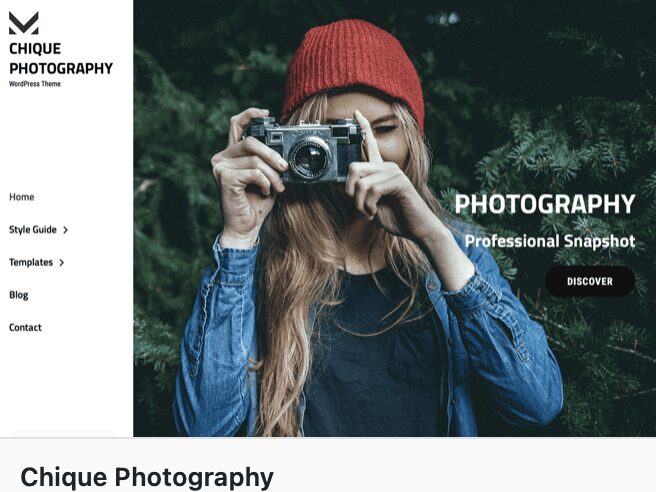656x492 pixels.
Task: Expand the Templates submenu arrow
Action: [62, 263]
